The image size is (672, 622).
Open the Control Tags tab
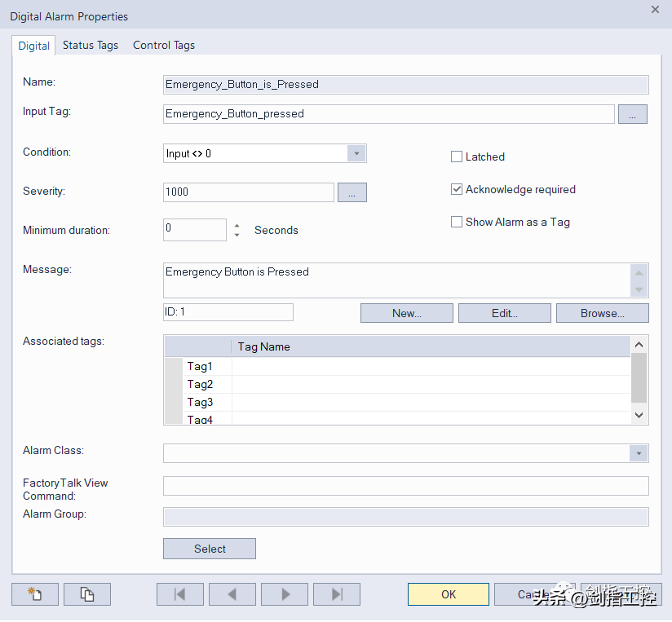tap(164, 45)
